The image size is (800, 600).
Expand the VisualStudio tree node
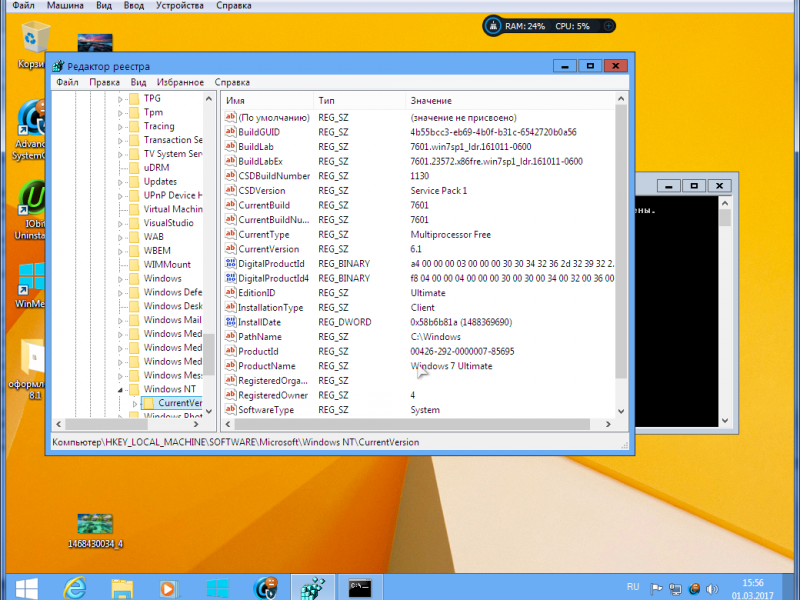pyautogui.click(x=120, y=223)
